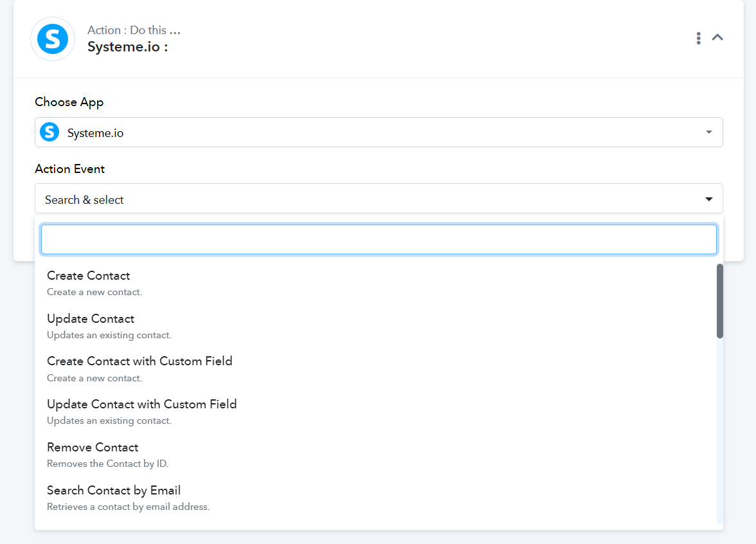Select the Create Contact action
The width and height of the screenshot is (756, 544).
click(379, 284)
